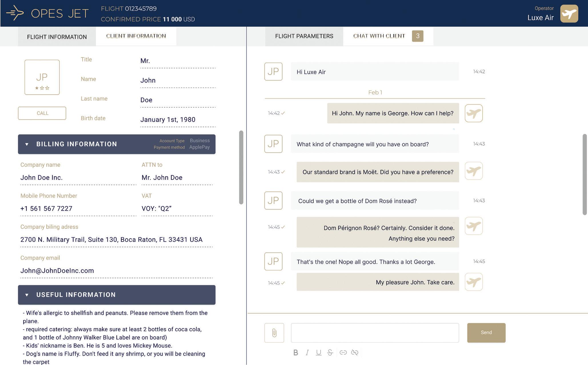Toggle italic text formatting
This screenshot has width=588, height=365.
(x=307, y=353)
